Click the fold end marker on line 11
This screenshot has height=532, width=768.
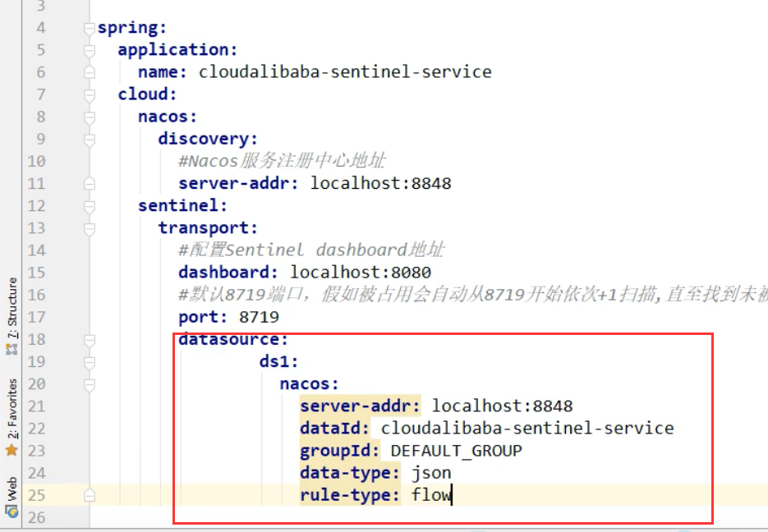point(90,184)
